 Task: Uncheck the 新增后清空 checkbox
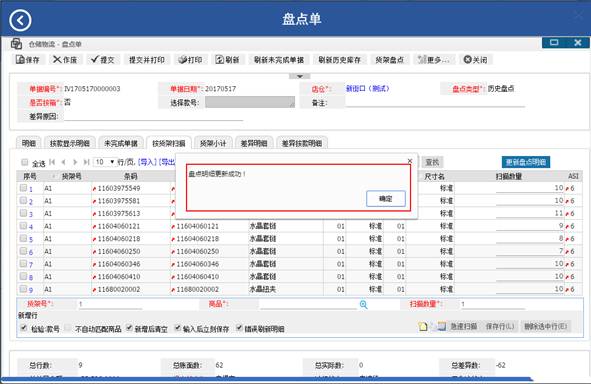click(129, 328)
